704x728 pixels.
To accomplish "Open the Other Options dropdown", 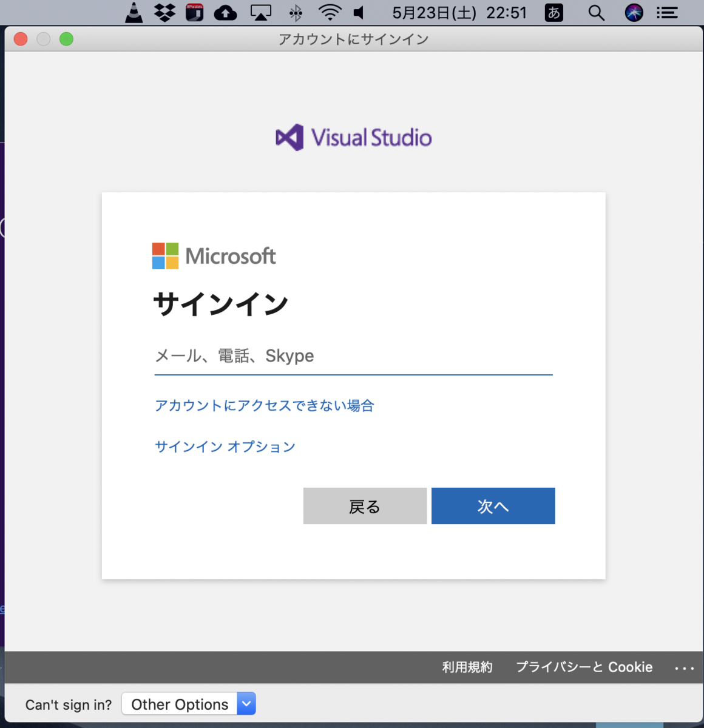I will tap(188, 704).
